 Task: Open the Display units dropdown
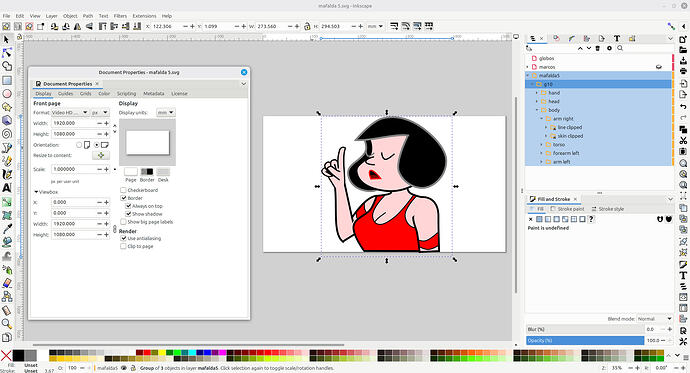click(x=166, y=113)
